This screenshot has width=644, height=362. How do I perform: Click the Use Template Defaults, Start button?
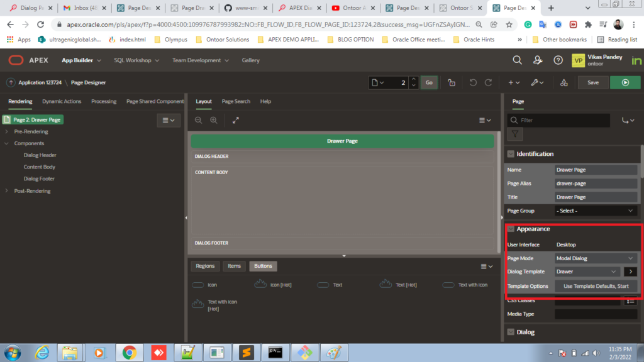click(x=596, y=286)
